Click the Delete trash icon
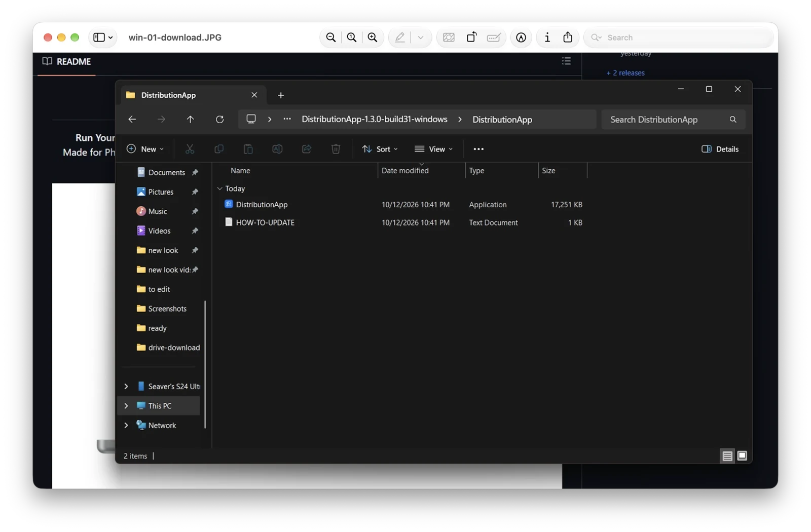 [x=336, y=149]
